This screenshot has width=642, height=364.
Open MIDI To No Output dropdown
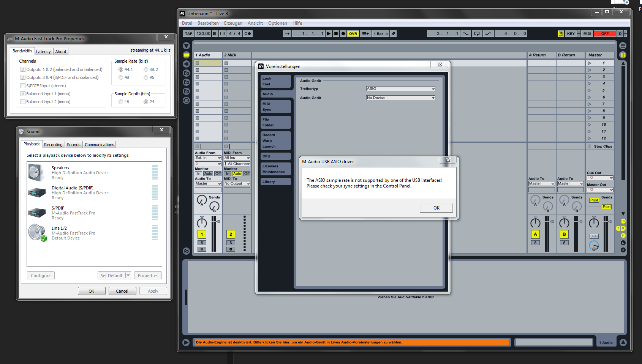click(237, 184)
